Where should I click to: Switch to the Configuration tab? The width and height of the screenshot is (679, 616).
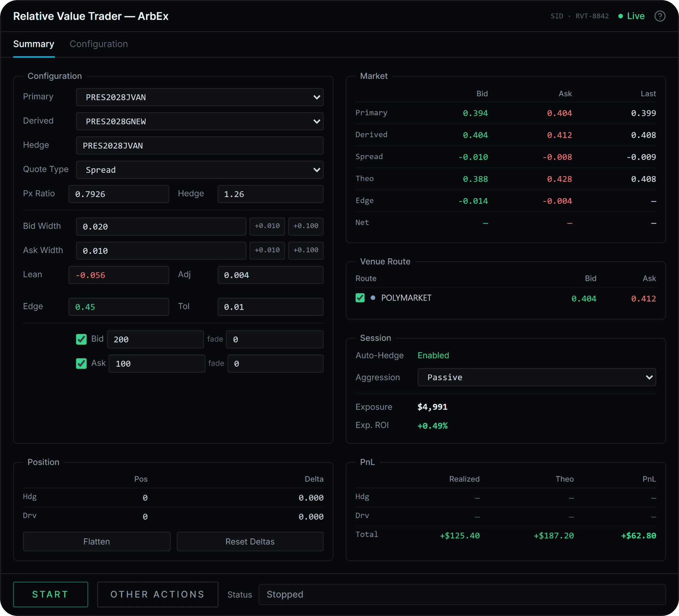click(99, 44)
